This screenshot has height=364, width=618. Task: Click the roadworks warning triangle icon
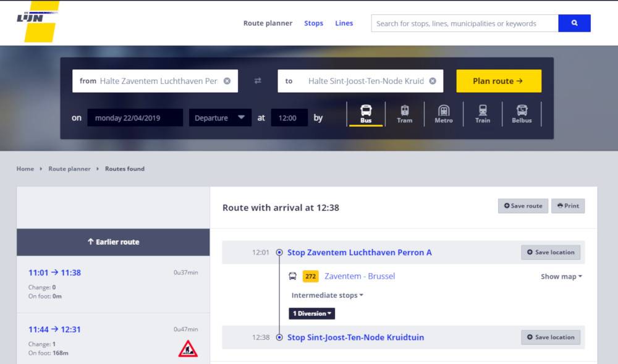tap(188, 349)
